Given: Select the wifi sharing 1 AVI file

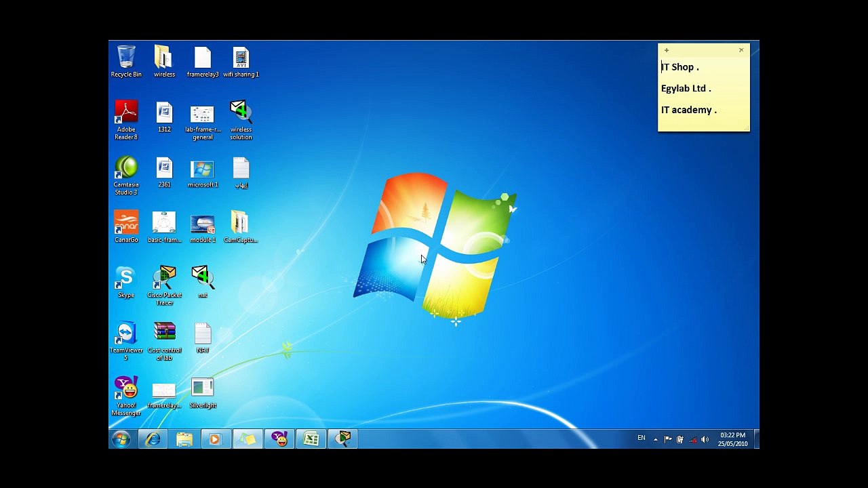Looking at the screenshot, I should pyautogui.click(x=241, y=62).
